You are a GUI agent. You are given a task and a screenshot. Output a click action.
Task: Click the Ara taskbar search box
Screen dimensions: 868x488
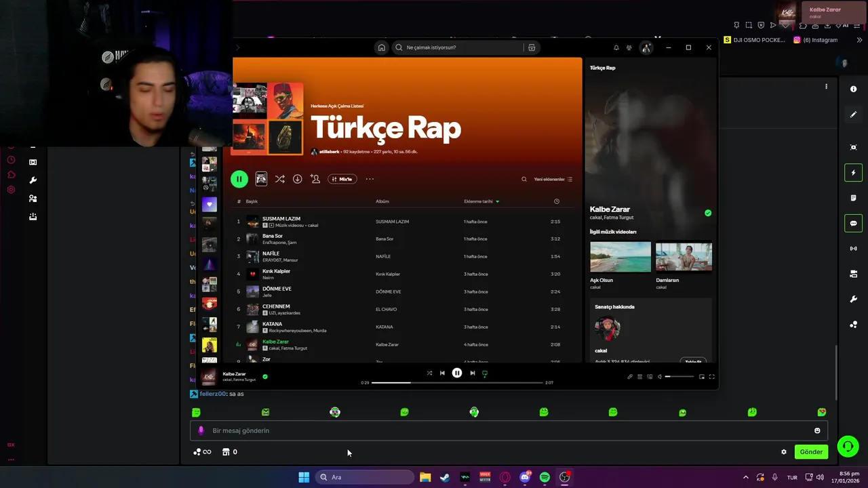(x=366, y=477)
